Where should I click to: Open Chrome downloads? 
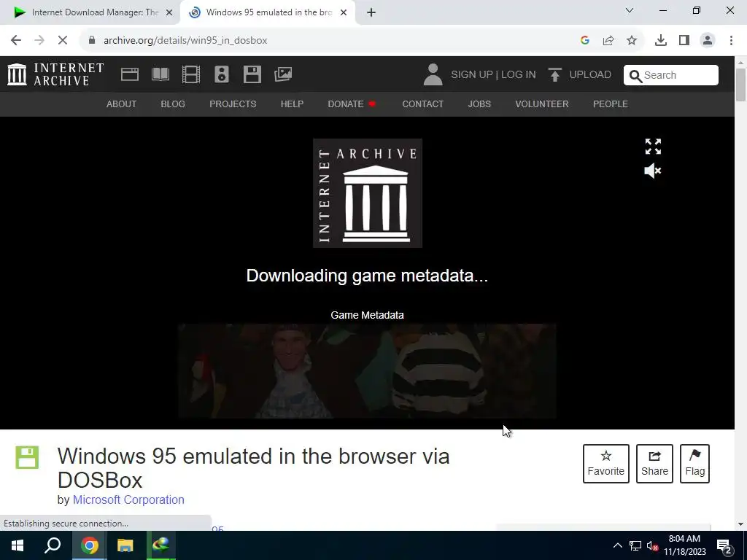pyautogui.click(x=661, y=40)
